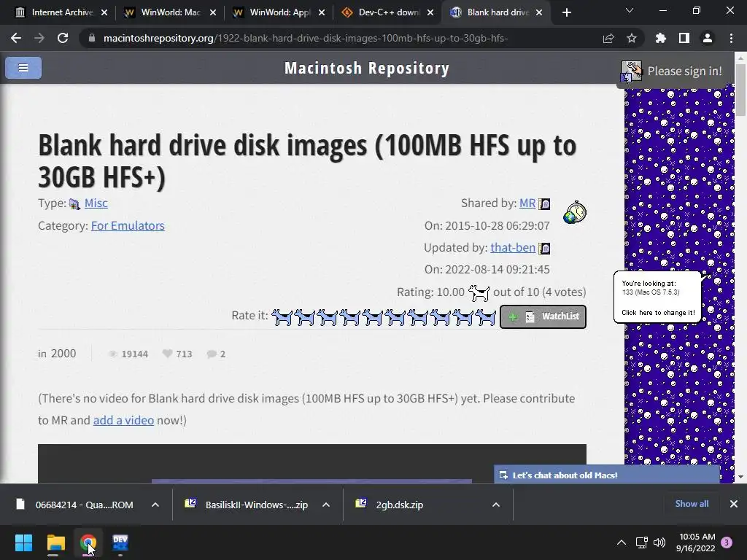Close the downloads bar
The height and width of the screenshot is (560, 747).
(734, 504)
